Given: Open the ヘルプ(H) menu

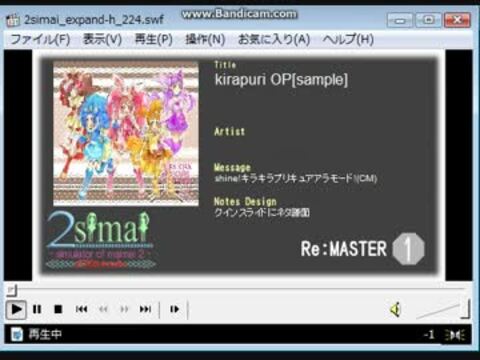Looking at the screenshot, I should (x=348, y=39).
